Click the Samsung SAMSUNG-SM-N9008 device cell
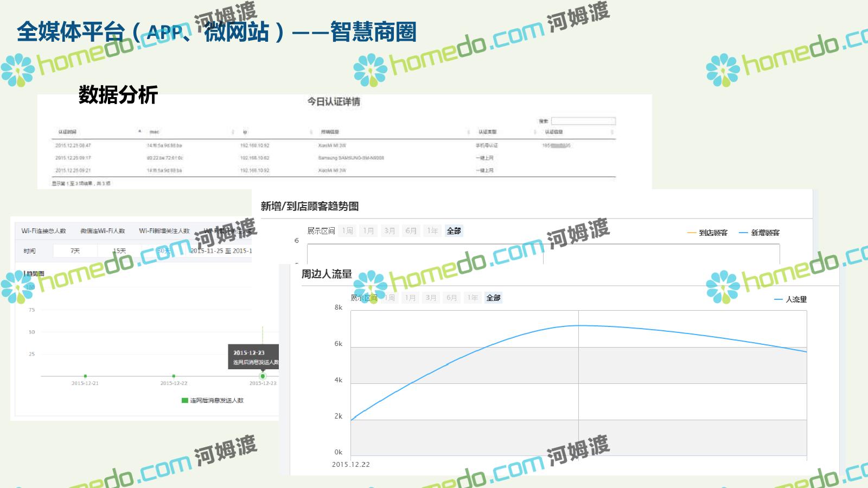 click(351, 158)
